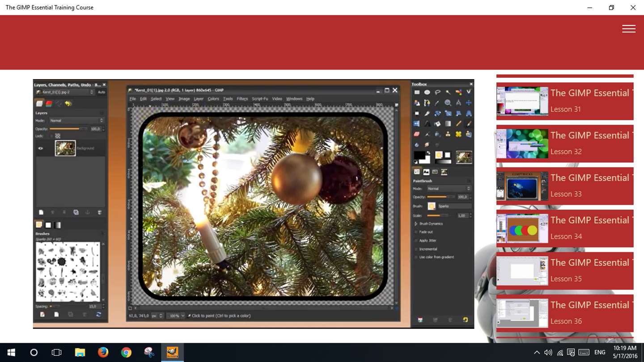The height and width of the screenshot is (362, 644).
Task: Select the Ellipse Select tool
Action: click(427, 93)
